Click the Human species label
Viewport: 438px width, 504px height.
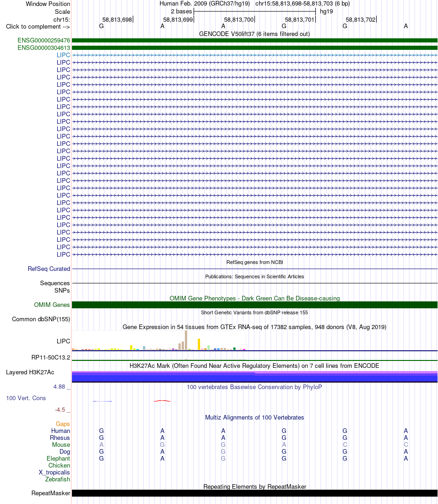coord(60,431)
